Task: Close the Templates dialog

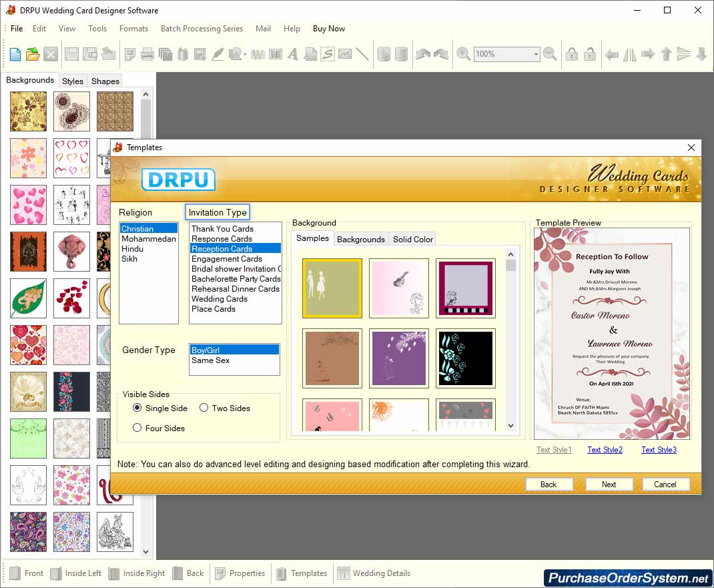Action: [x=691, y=148]
